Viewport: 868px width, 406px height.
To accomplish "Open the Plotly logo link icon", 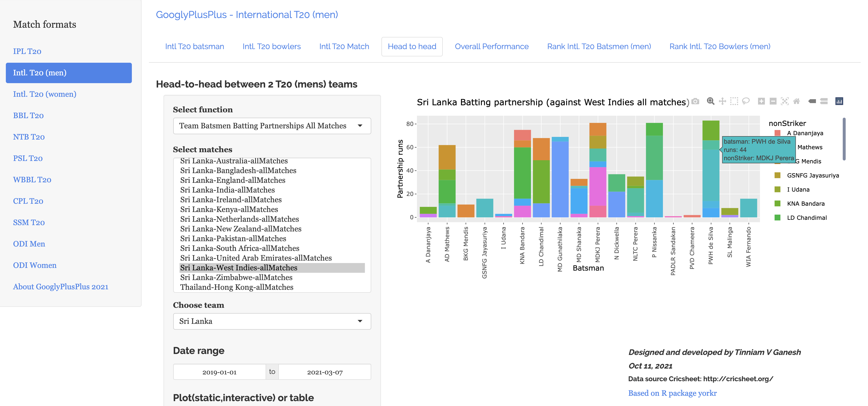I will 839,101.
